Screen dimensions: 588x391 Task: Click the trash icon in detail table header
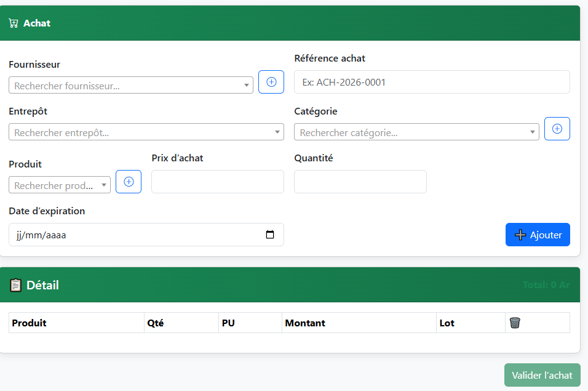[515, 323]
